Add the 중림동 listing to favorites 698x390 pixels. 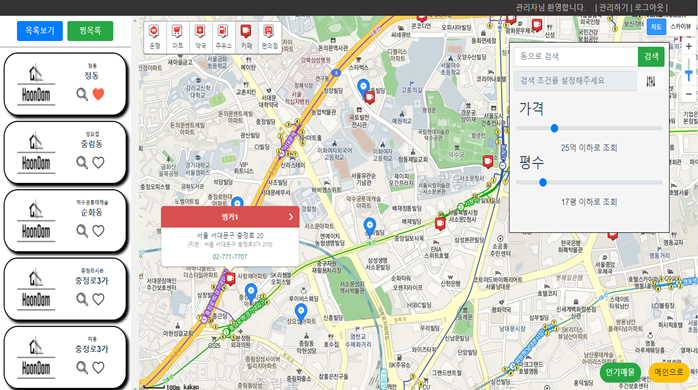point(98,162)
